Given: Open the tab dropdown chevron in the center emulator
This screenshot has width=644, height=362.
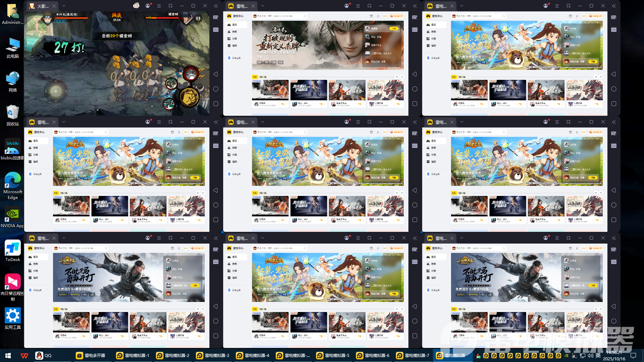Looking at the screenshot, I should [263, 122].
